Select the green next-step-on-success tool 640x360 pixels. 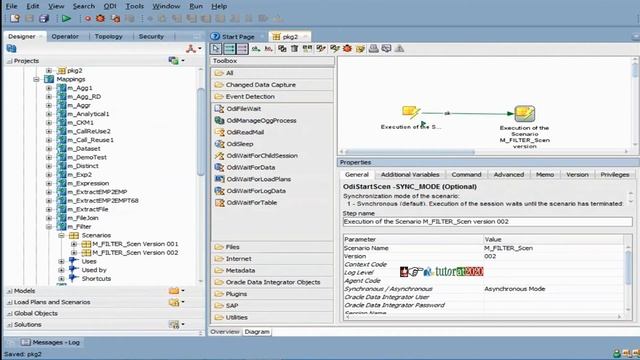coord(229,49)
